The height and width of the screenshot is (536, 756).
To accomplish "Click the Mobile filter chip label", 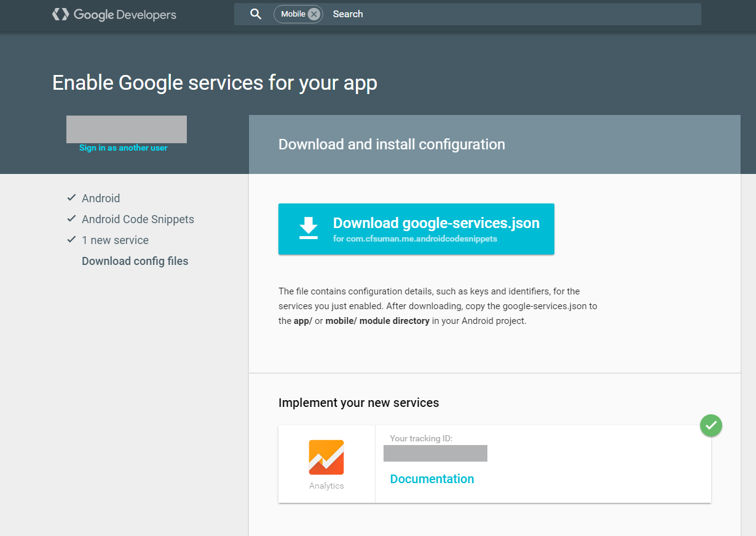I will (x=293, y=14).
